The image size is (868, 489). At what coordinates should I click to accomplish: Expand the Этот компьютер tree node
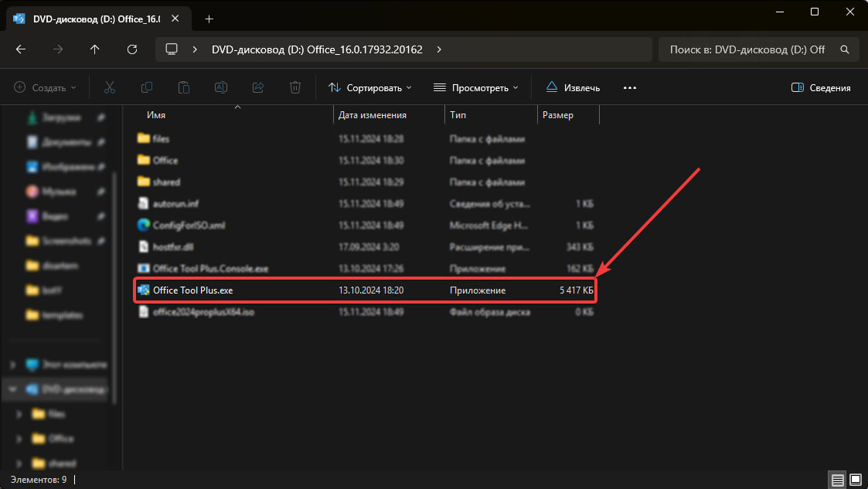[12, 364]
